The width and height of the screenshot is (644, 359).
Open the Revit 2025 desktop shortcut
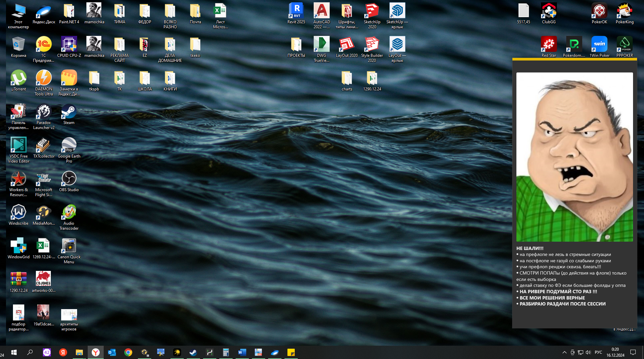pos(296,14)
